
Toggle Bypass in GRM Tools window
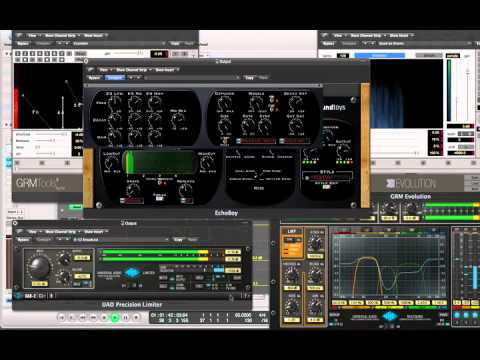(x=23, y=43)
